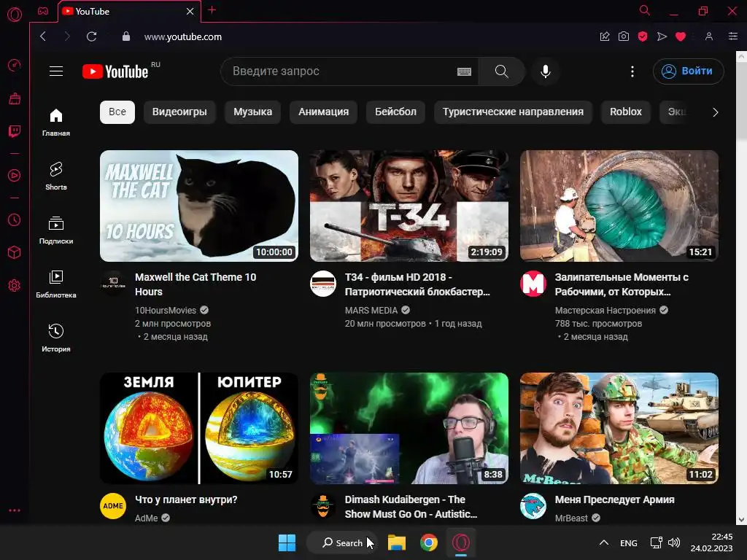Add page to bookmarks heart icon
This screenshot has width=747, height=560.
click(x=681, y=36)
